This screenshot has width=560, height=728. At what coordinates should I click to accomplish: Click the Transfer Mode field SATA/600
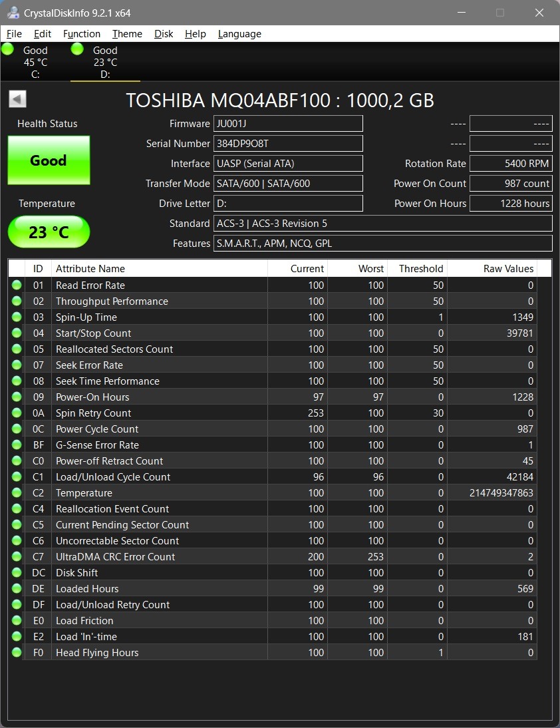(288, 184)
